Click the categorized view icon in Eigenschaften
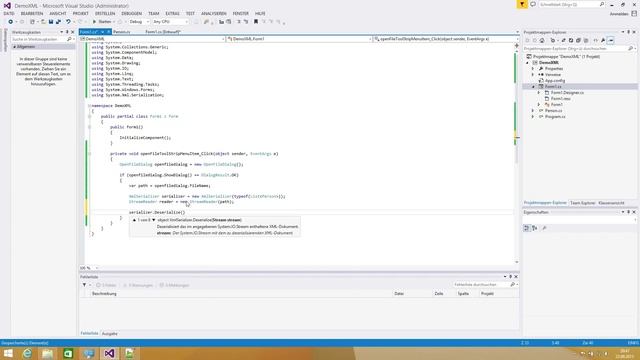 [527, 228]
